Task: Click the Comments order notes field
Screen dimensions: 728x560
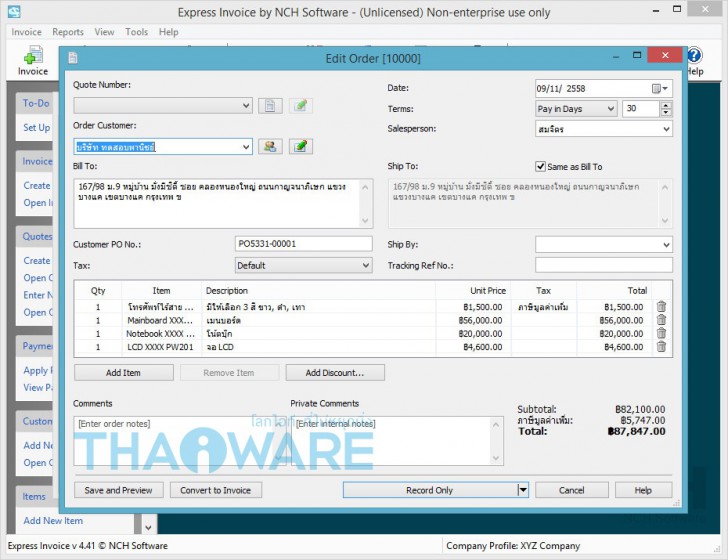Action: click(178, 441)
